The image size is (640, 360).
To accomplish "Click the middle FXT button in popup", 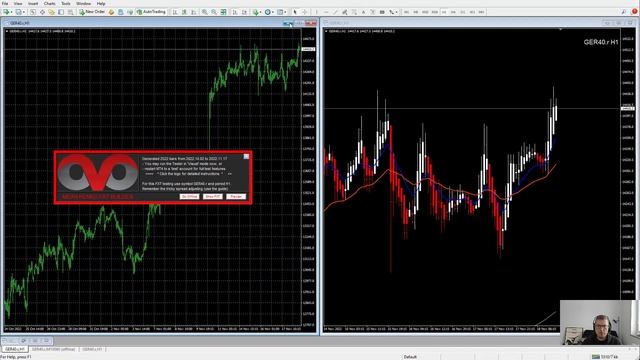I will [x=213, y=196].
